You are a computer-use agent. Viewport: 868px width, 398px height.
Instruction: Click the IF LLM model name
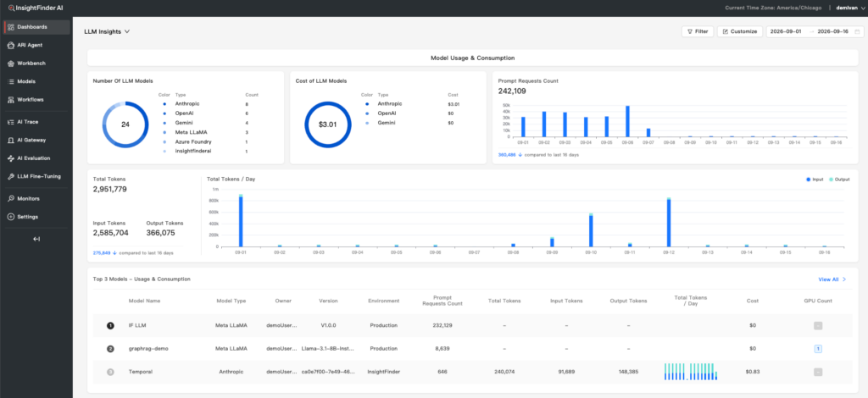[x=136, y=325]
